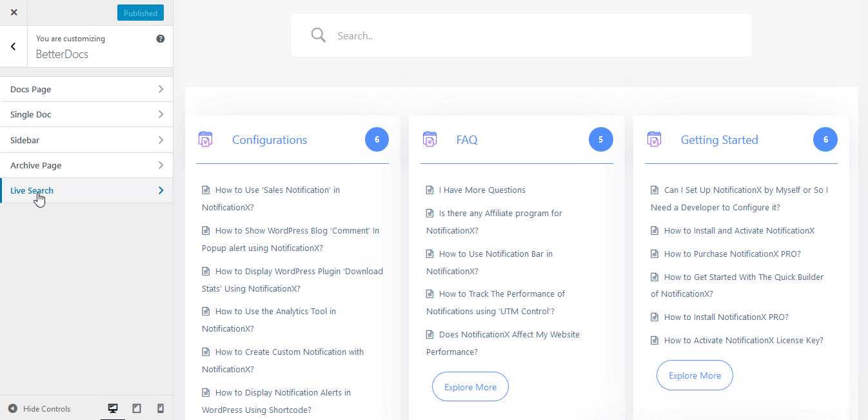The height and width of the screenshot is (420, 868).
Task: Open the Live Search menu item
Action: pos(86,190)
